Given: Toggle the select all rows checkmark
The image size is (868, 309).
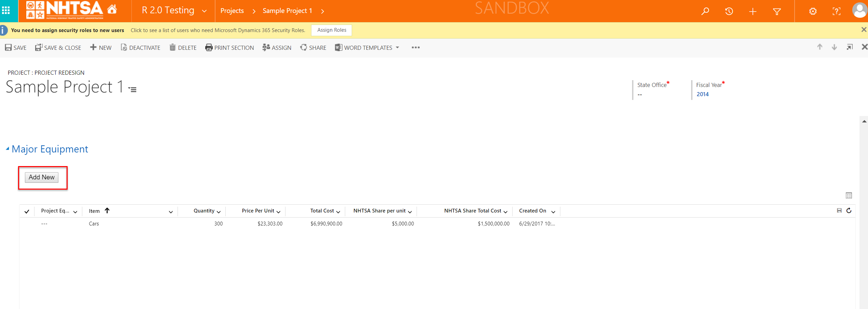Looking at the screenshot, I should 27,211.
